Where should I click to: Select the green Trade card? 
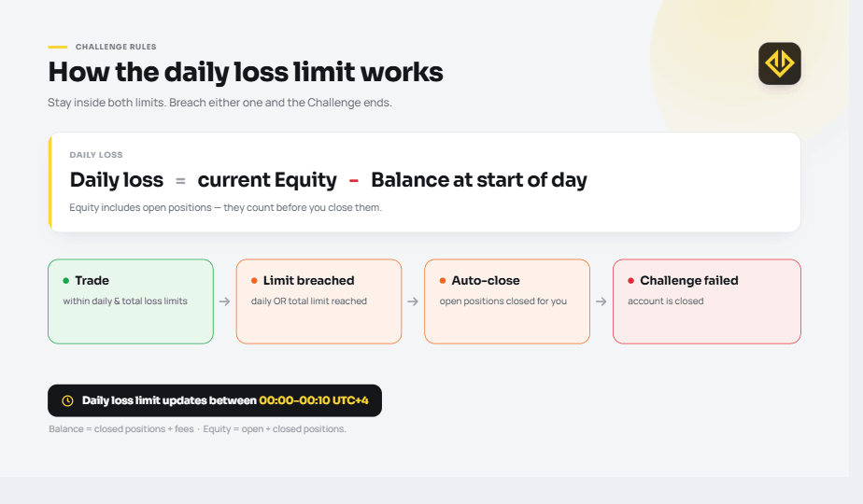pos(131,301)
